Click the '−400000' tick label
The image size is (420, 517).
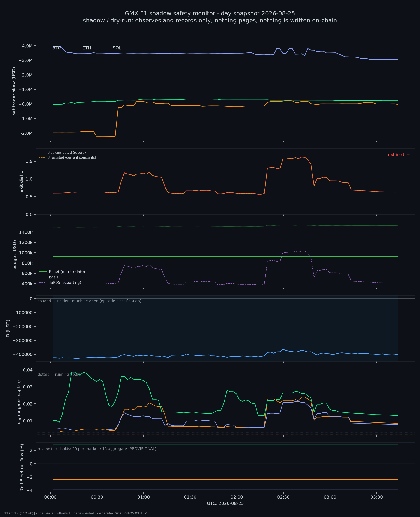23,355
